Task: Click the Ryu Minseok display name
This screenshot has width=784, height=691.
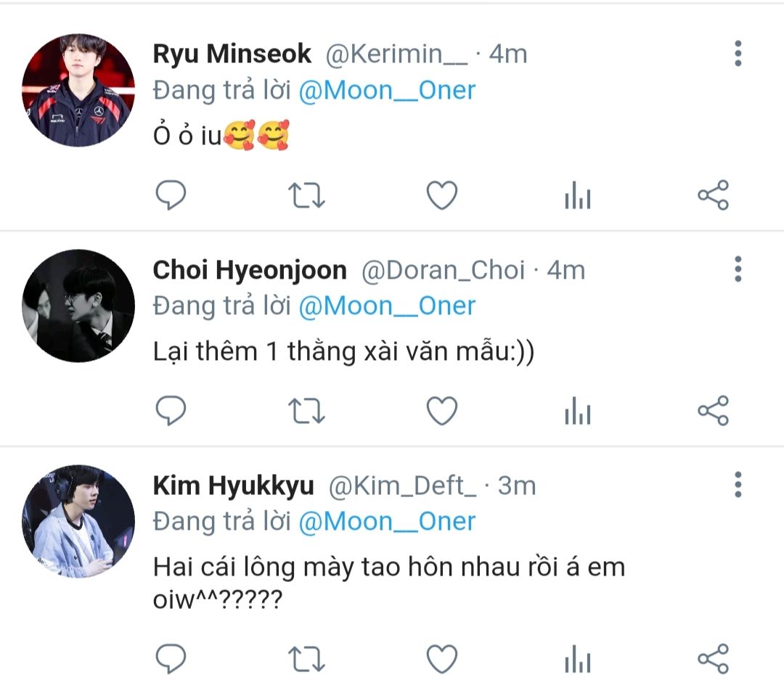Action: tap(232, 54)
